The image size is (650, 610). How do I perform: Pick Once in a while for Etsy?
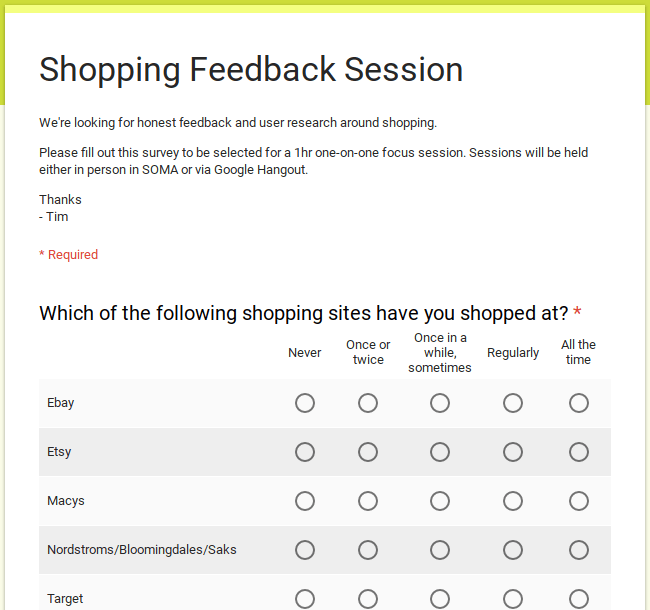(440, 452)
